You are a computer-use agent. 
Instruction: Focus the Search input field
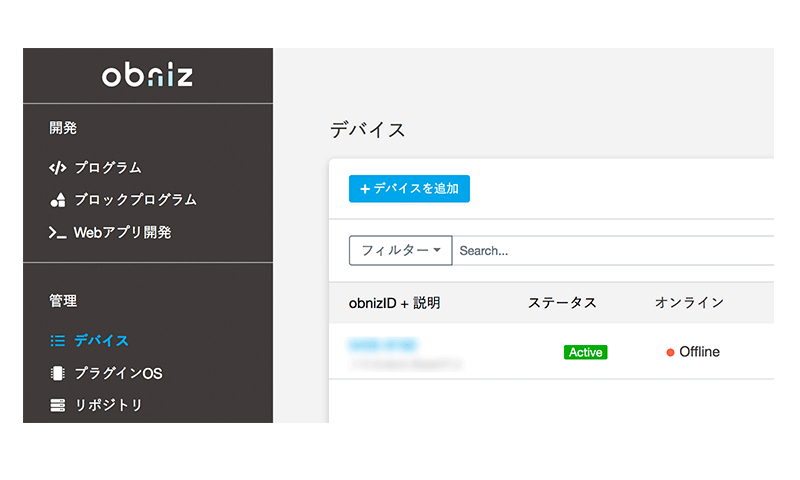[x=612, y=250]
